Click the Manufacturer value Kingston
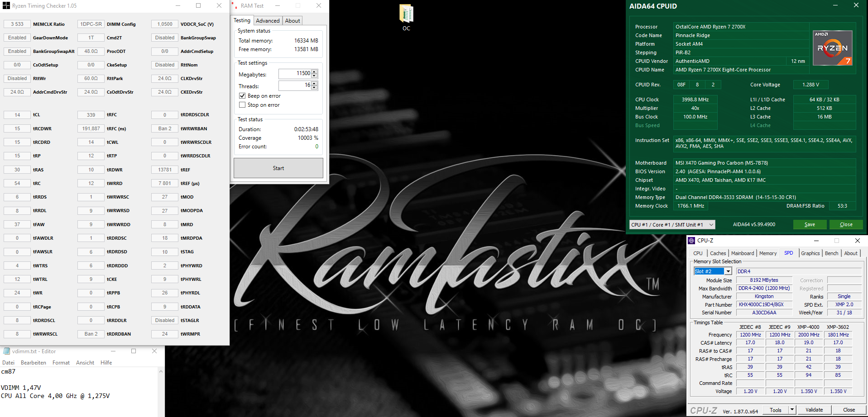 764,296
